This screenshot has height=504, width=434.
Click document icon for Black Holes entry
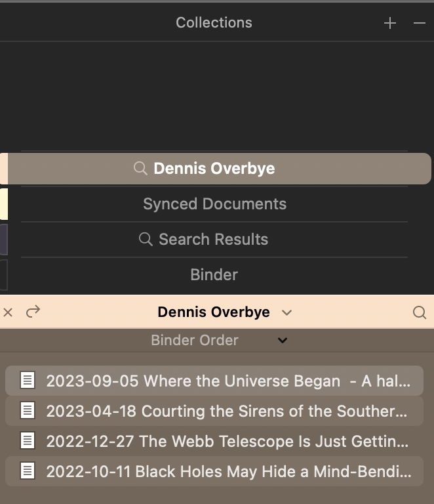click(x=28, y=471)
